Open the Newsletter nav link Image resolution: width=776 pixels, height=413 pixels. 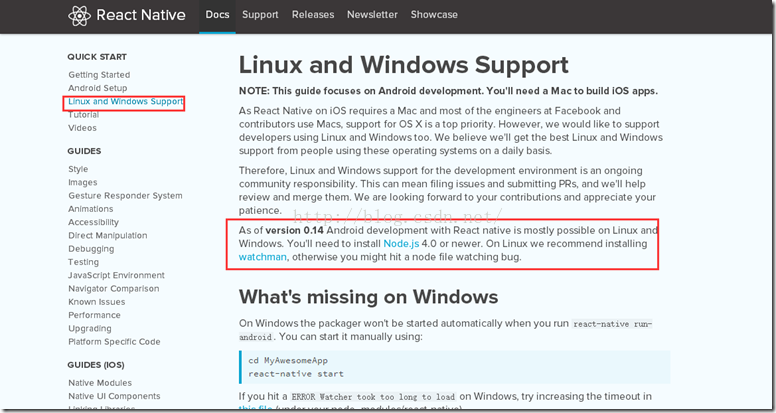[x=373, y=15]
